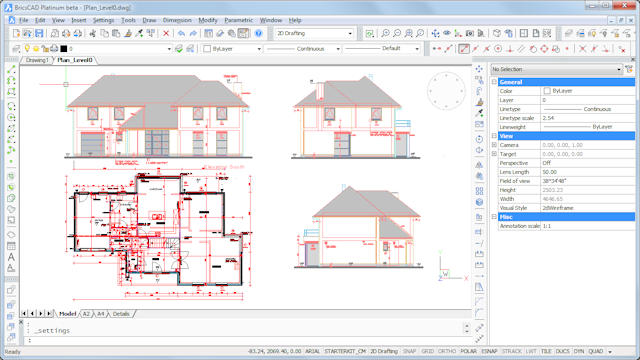Toggle GRID in status bar
Screen dimensions: 640x360
click(x=427, y=351)
